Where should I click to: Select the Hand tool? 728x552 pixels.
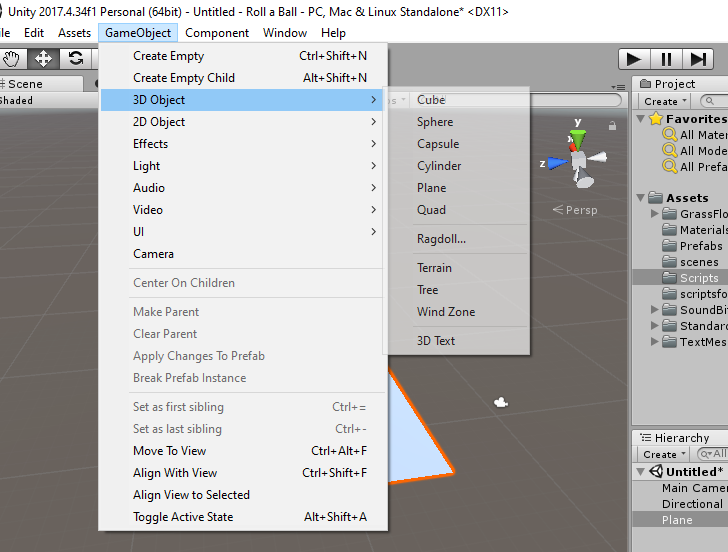12,58
